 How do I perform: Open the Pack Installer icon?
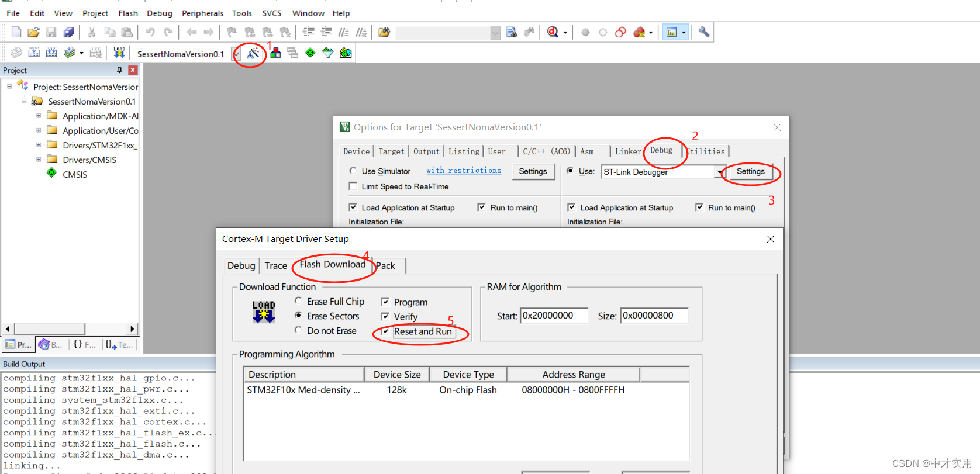[346, 53]
